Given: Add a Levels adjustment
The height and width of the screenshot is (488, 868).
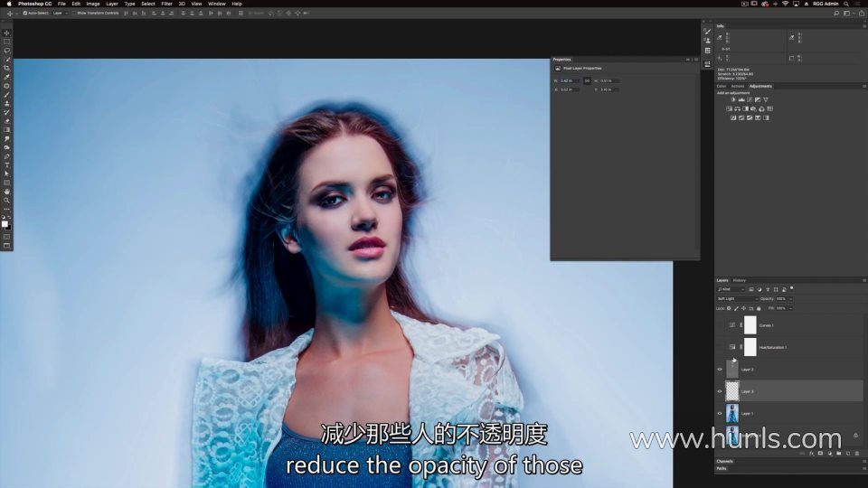Looking at the screenshot, I should coord(741,99).
